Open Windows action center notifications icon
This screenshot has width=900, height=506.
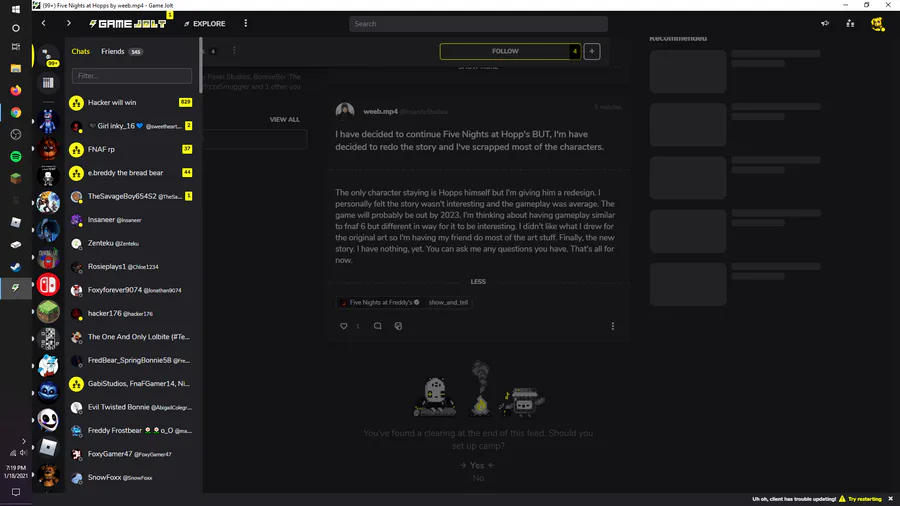(x=15, y=492)
